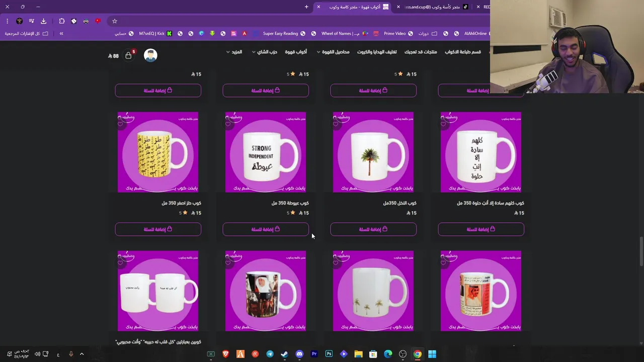Add yellow طز mug to wishlist heart
This screenshot has width=644, height=362.
[x=120, y=124]
